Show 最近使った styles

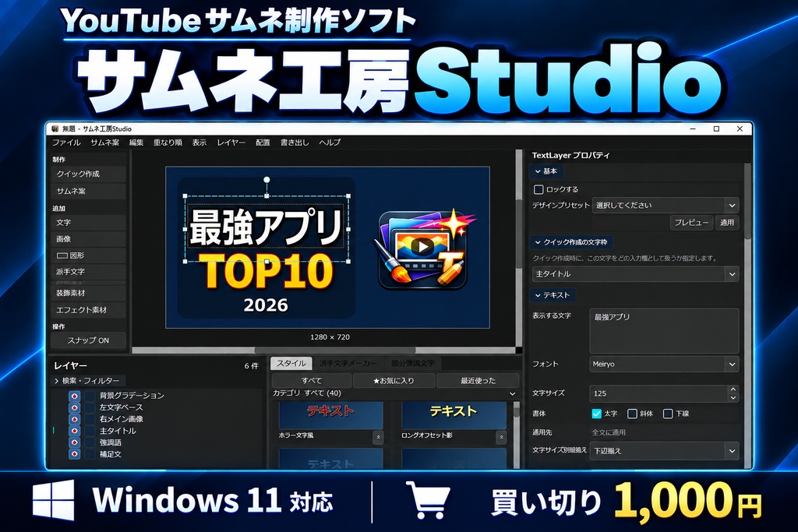[x=478, y=380]
